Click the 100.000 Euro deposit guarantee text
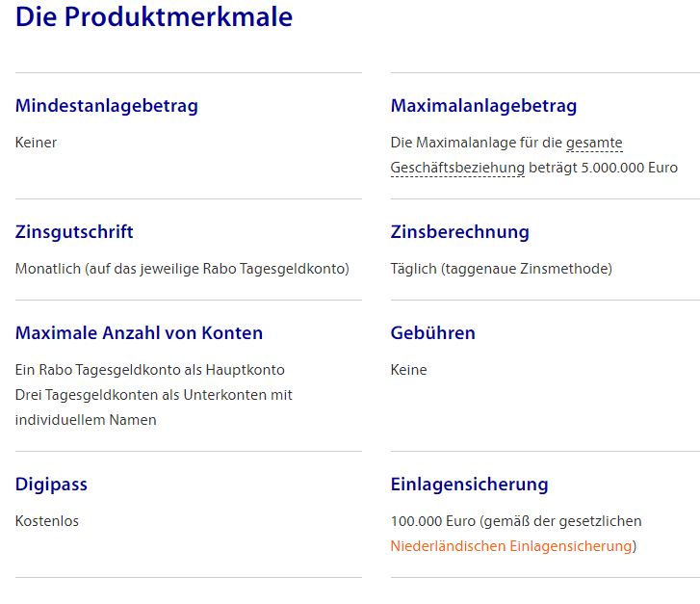This screenshot has width=700, height=604. click(516, 521)
